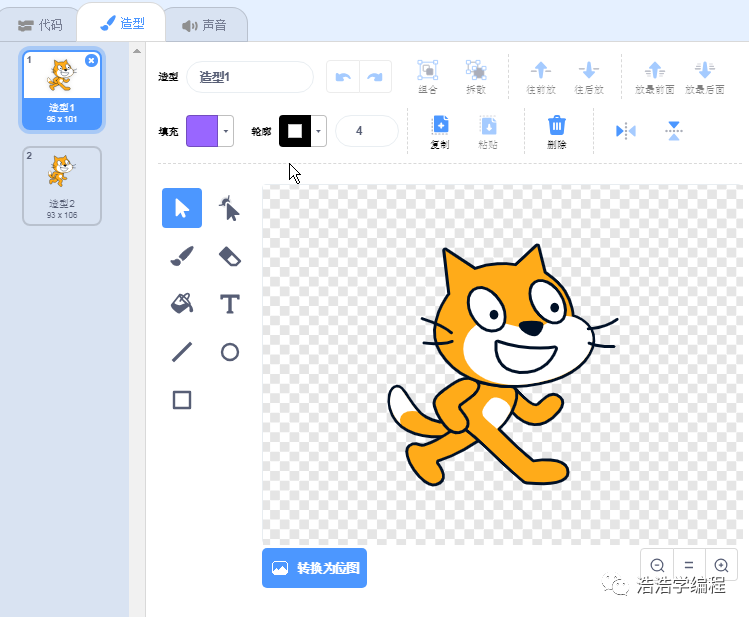Click the Delete (删除) trash icon

click(x=556, y=131)
